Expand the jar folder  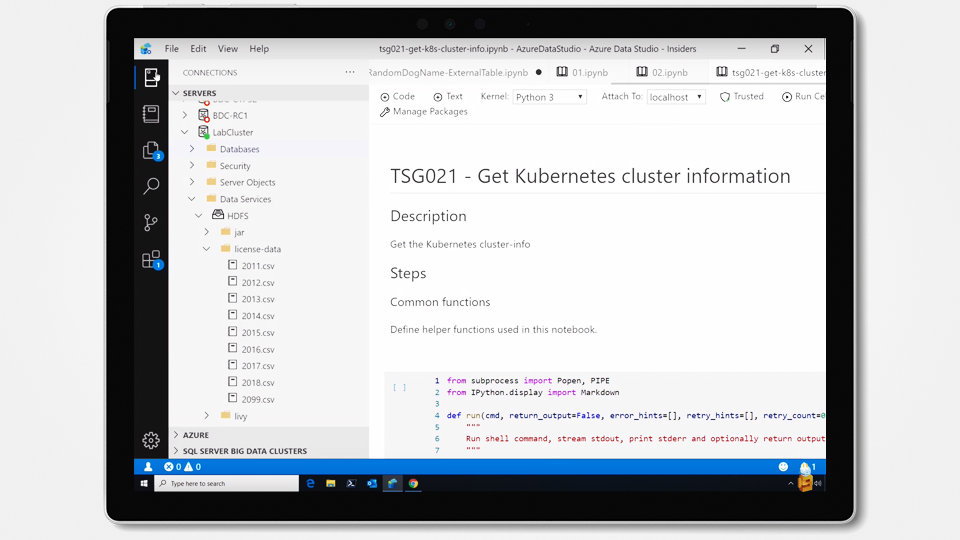[x=207, y=232]
